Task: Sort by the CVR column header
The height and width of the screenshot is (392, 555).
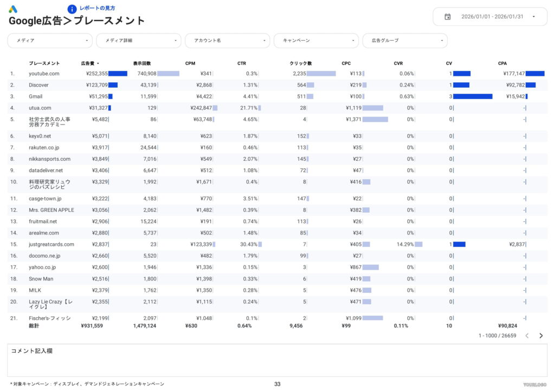Action: tap(398, 63)
